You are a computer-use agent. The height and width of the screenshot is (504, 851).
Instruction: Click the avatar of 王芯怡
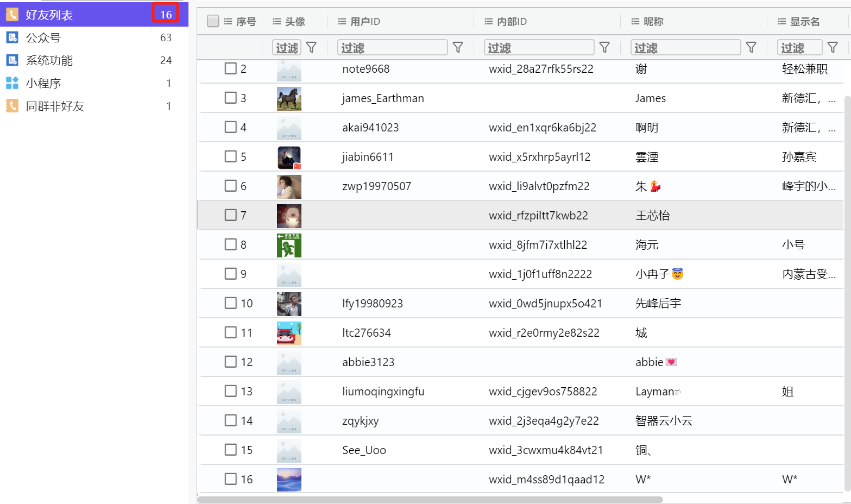tap(289, 216)
